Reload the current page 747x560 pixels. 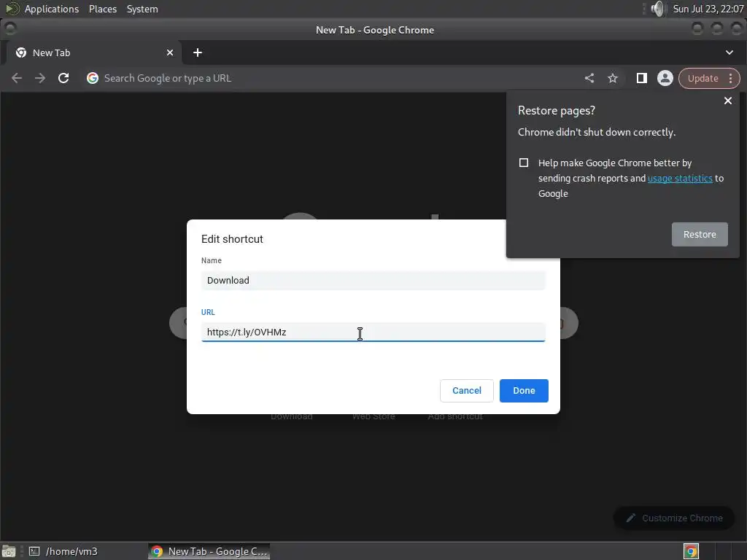(x=63, y=78)
